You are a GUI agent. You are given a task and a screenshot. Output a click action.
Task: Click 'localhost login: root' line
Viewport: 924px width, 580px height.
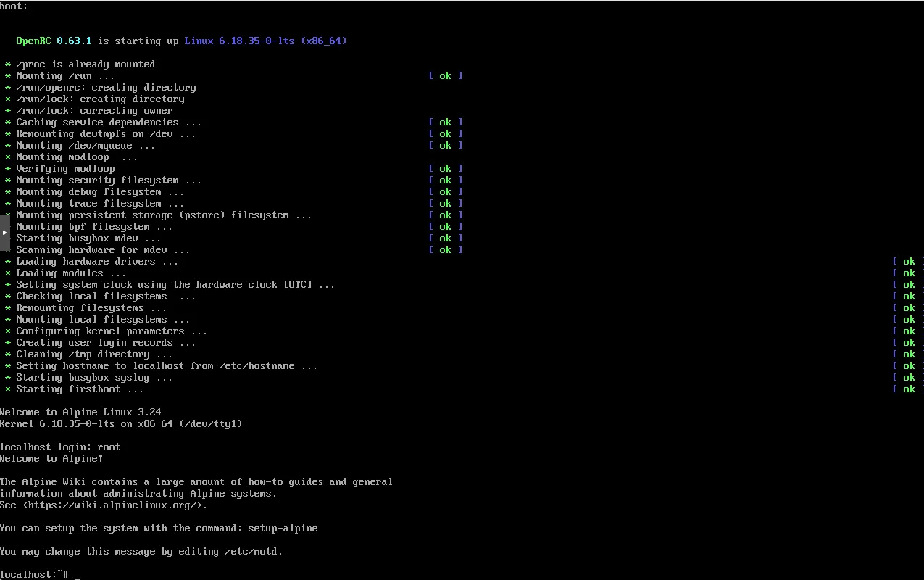point(60,447)
